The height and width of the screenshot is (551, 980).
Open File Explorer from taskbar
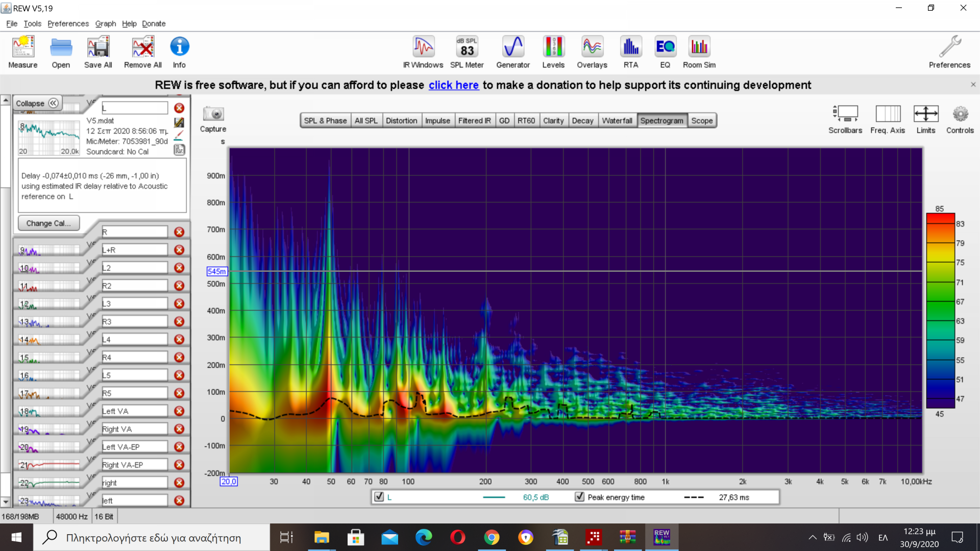(322, 537)
